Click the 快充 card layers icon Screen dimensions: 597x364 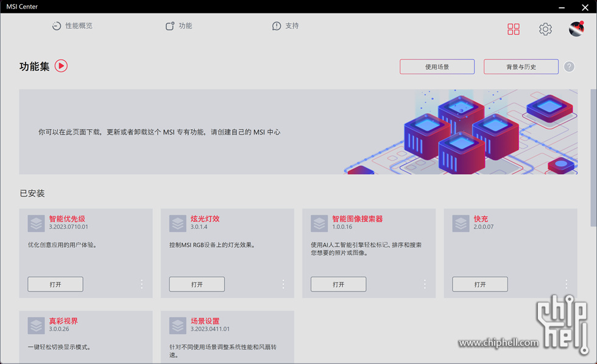coord(461,223)
